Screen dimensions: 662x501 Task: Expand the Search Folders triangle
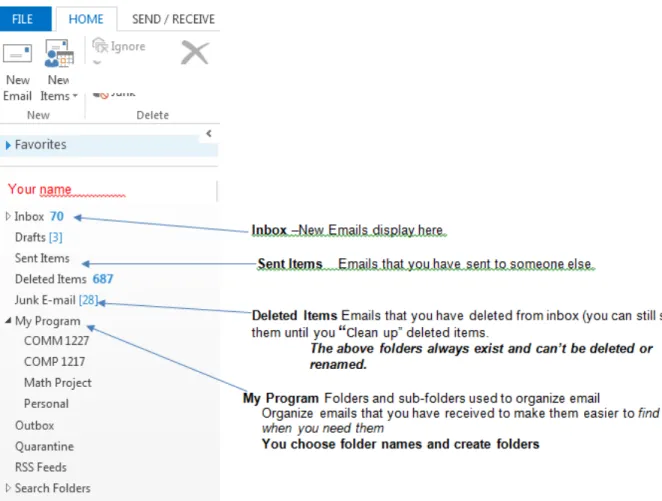coord(8,488)
